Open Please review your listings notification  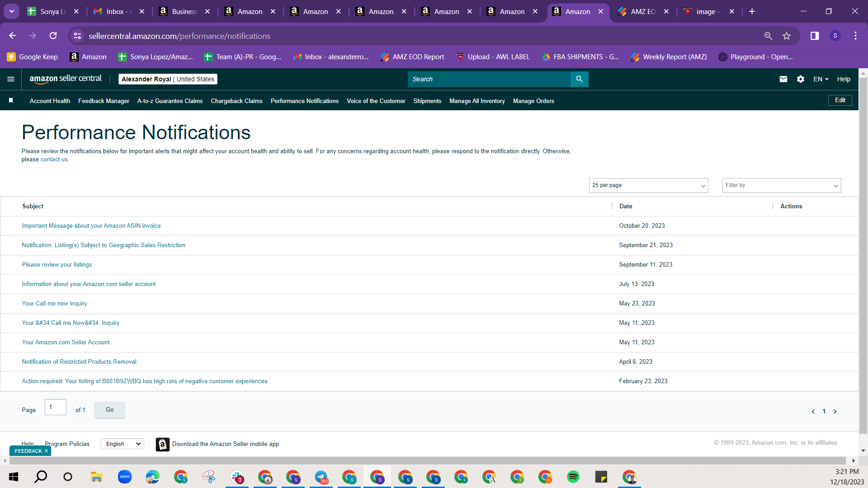click(x=57, y=265)
